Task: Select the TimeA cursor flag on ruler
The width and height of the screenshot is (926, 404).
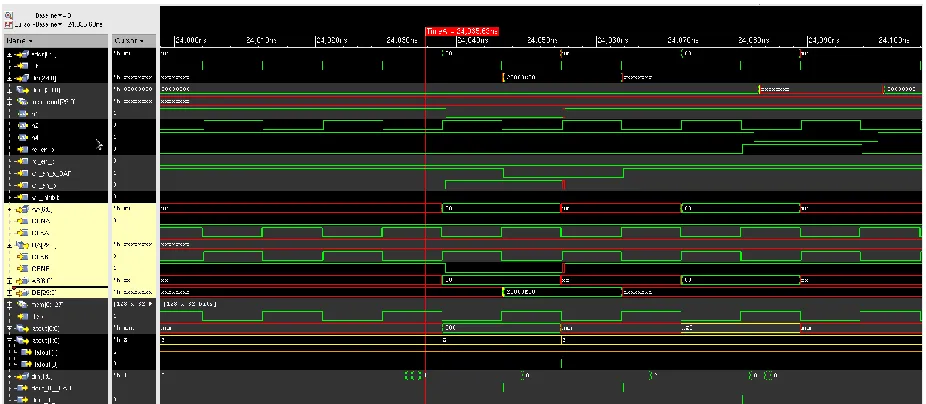Action: [462, 31]
